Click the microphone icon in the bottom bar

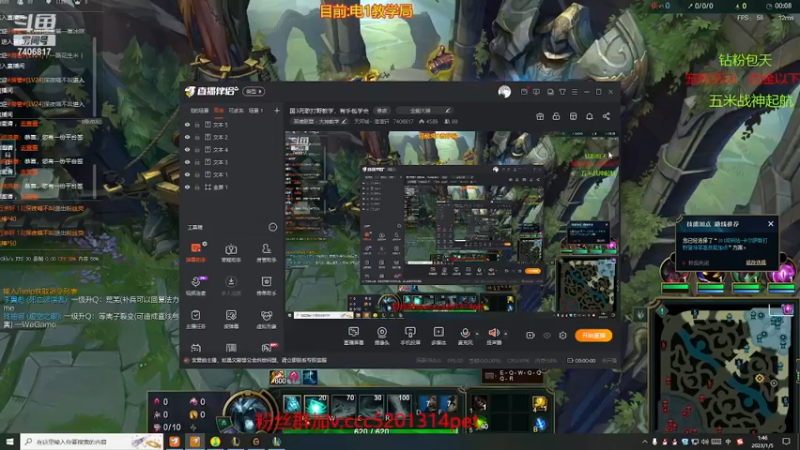point(464,333)
